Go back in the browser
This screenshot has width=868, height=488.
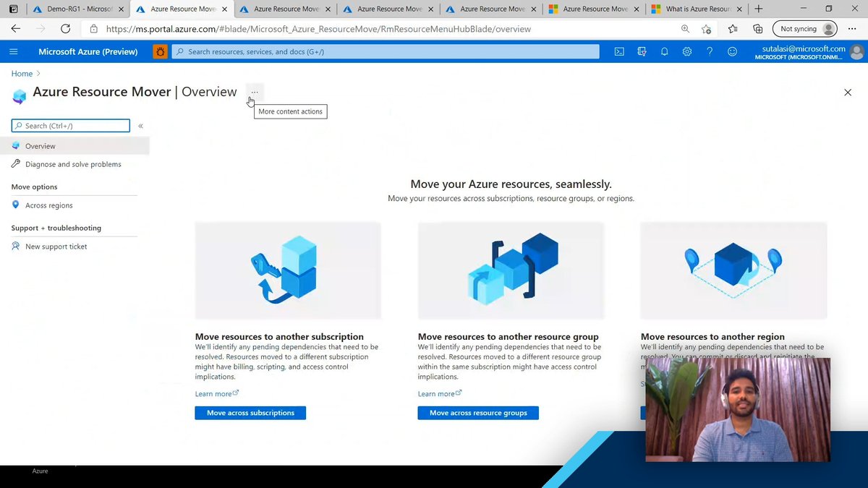tap(16, 29)
